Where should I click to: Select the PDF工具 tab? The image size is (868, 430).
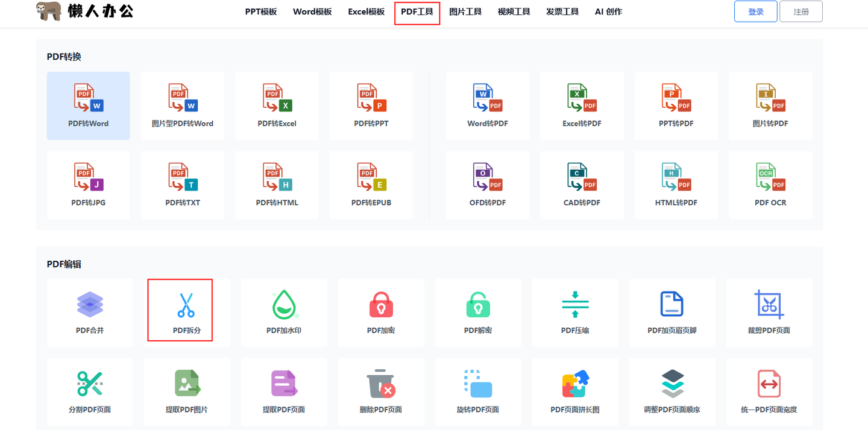point(417,12)
